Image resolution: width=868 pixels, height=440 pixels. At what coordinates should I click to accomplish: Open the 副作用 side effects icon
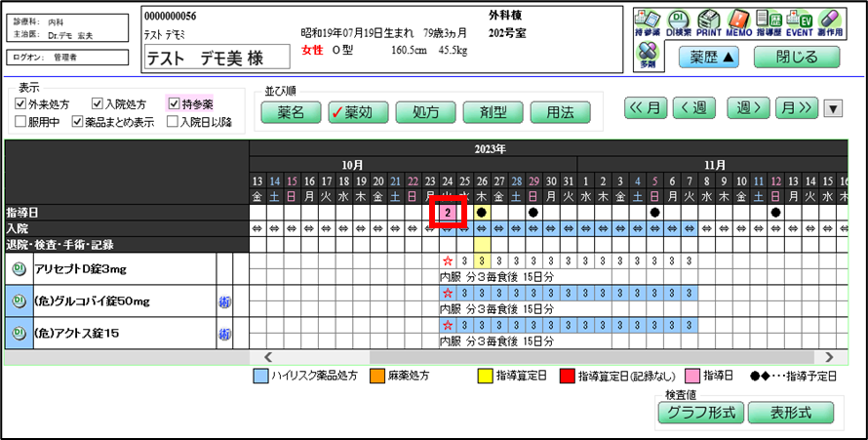(x=829, y=23)
